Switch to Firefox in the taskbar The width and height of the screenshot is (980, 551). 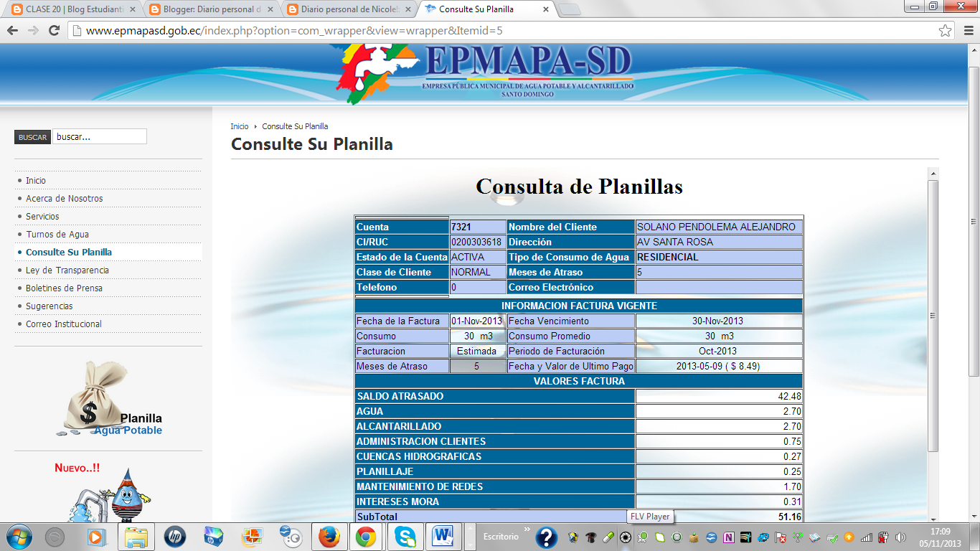pyautogui.click(x=328, y=537)
